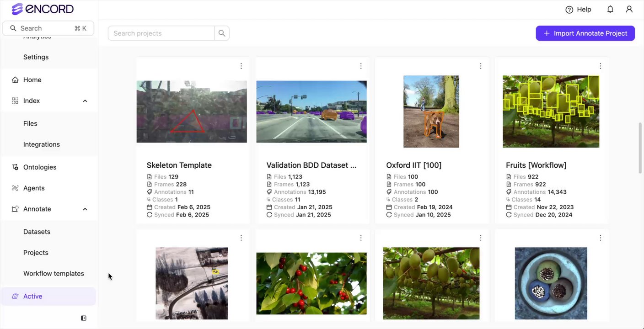The height and width of the screenshot is (329, 644).
Task: Click the aerial snow scene thumbnail
Action: click(x=192, y=283)
